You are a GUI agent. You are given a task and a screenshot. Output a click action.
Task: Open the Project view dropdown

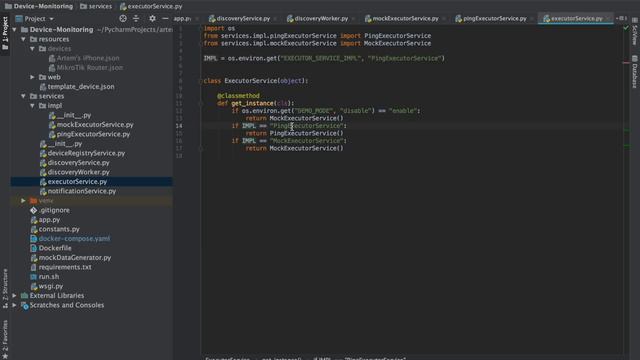(x=51, y=19)
